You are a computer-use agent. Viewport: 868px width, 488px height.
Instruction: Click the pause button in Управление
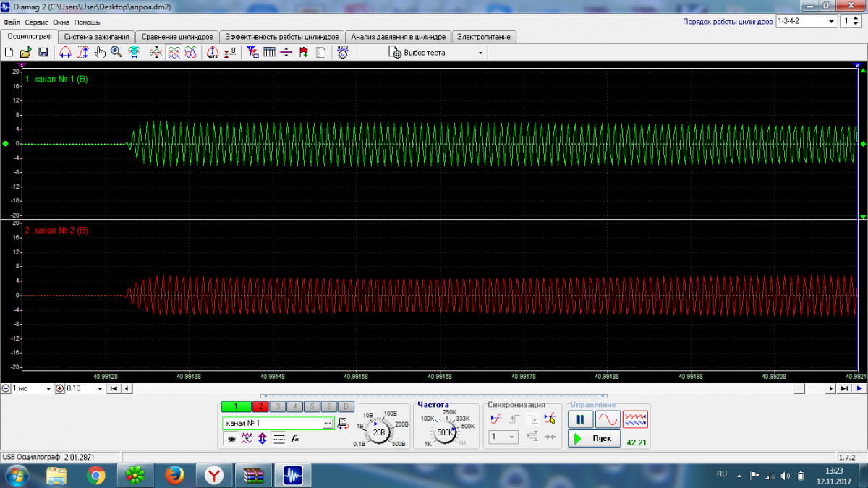click(x=580, y=419)
